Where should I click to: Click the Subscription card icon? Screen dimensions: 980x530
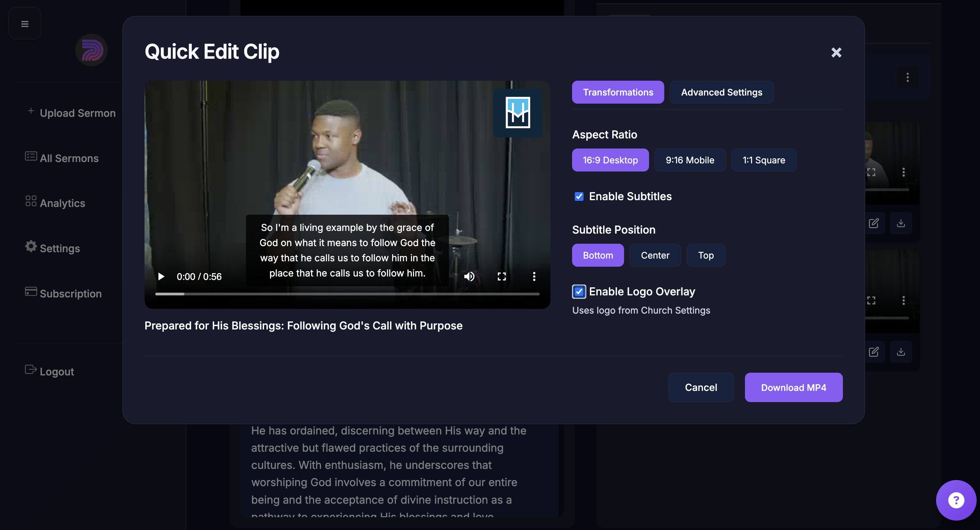tap(31, 291)
